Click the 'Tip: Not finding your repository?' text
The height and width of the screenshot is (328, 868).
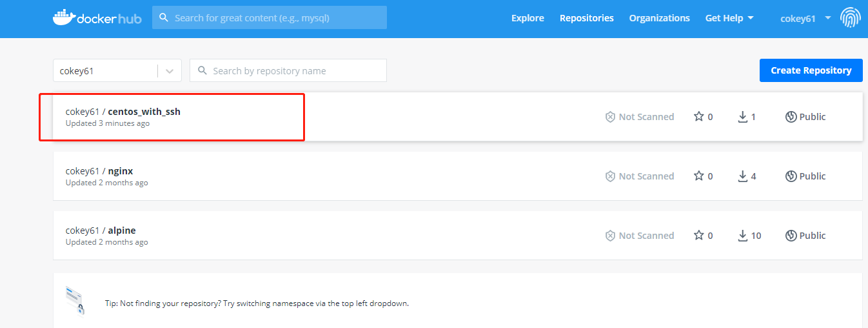point(257,303)
